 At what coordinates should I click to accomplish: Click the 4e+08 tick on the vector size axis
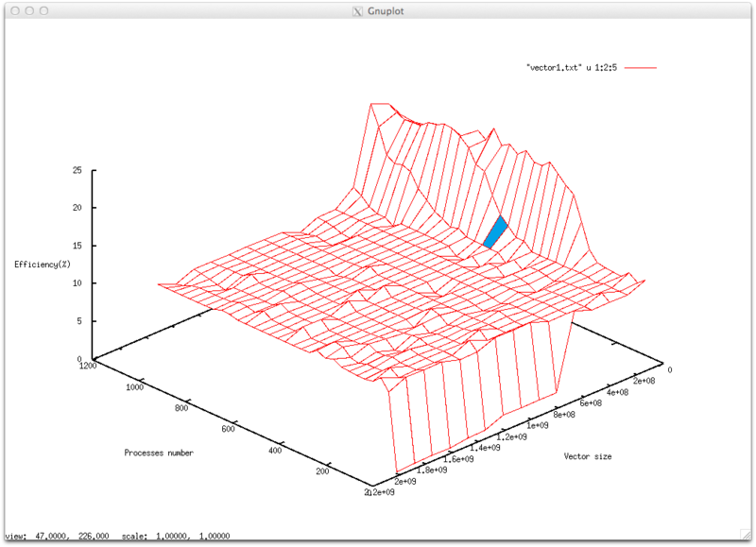[618, 392]
